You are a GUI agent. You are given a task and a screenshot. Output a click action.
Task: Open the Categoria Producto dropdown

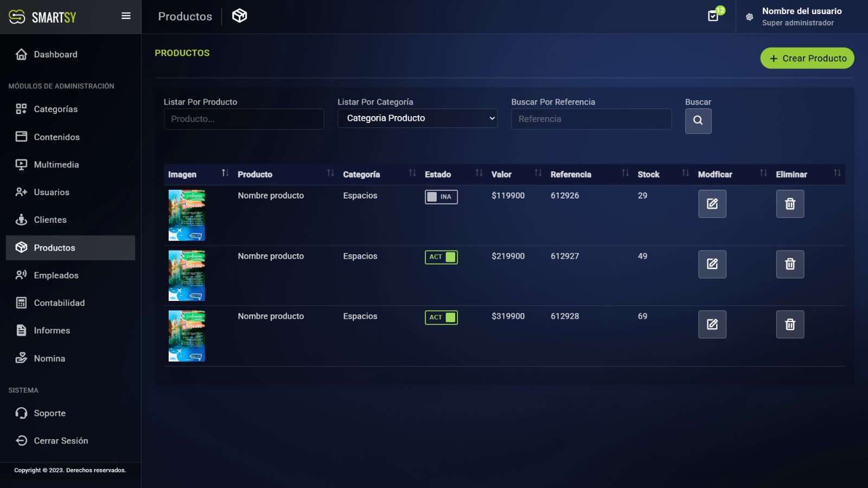pos(417,118)
